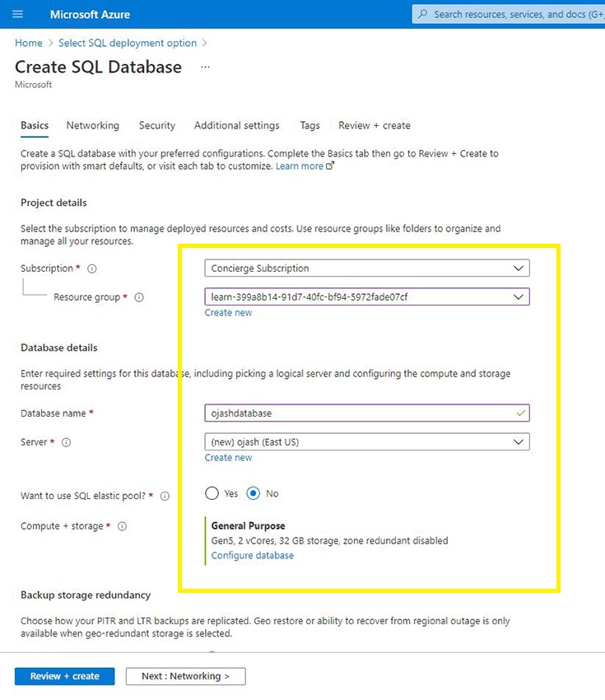Click the Create SQL Database title
The height and width of the screenshot is (700, 605).
pos(98,67)
